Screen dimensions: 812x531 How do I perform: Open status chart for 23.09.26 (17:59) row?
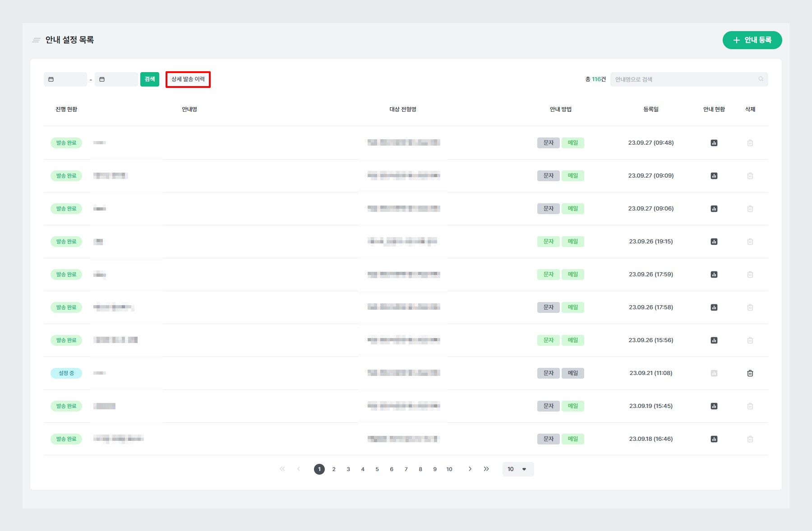(714, 275)
